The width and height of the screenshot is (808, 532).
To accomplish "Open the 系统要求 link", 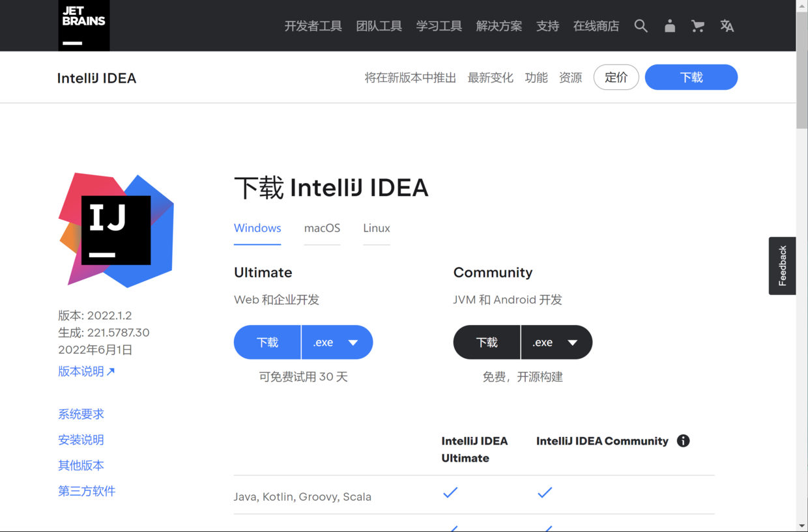I will pyautogui.click(x=81, y=414).
